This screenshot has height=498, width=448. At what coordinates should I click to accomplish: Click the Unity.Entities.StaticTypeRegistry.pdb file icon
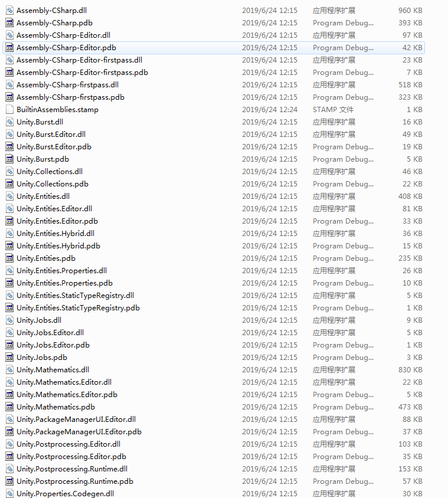(x=10, y=308)
